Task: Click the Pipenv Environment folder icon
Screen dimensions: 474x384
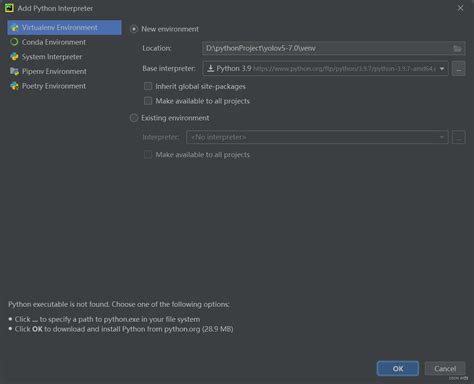Action: (14, 71)
